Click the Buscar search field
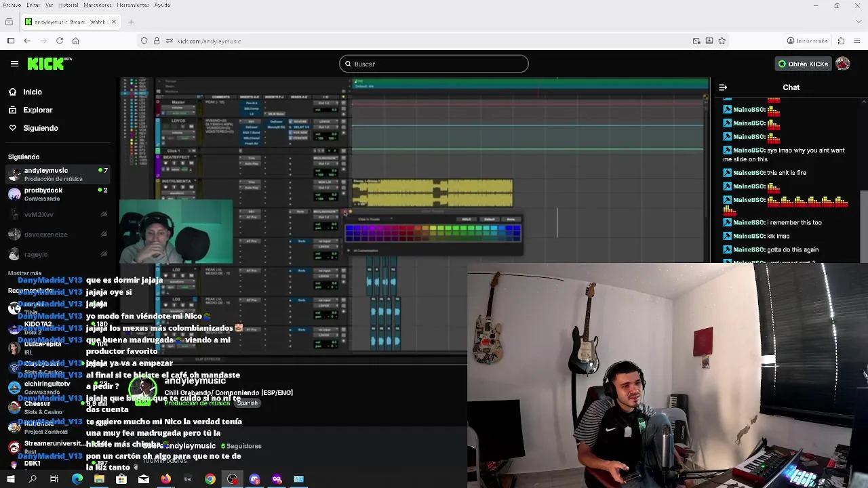The height and width of the screenshot is (488, 868). [434, 64]
